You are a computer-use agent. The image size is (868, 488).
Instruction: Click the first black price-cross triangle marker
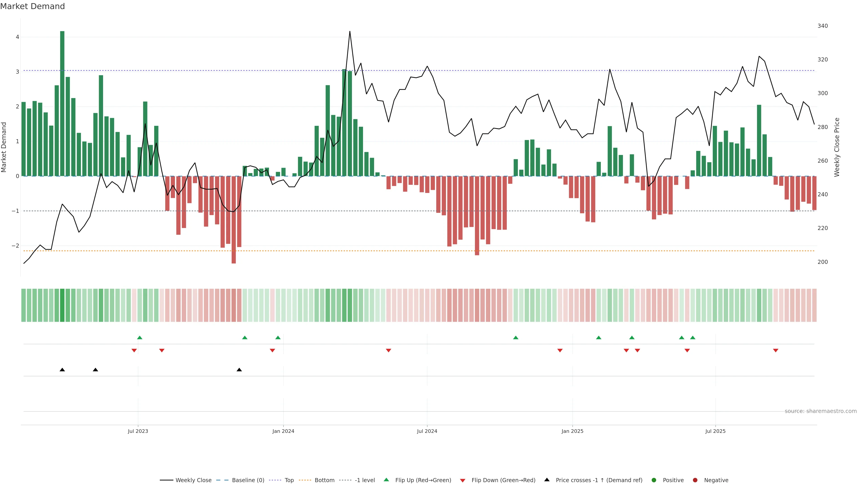pos(62,370)
